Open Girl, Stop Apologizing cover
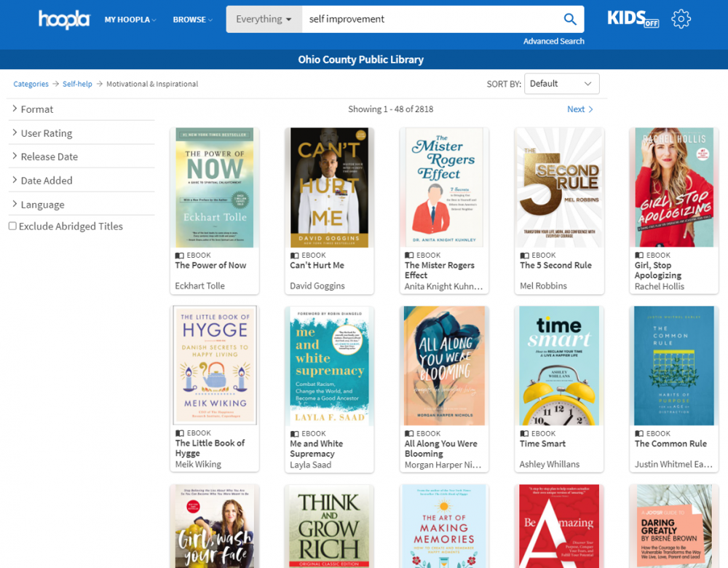Viewport: 728px width, 568px height. coord(674,188)
